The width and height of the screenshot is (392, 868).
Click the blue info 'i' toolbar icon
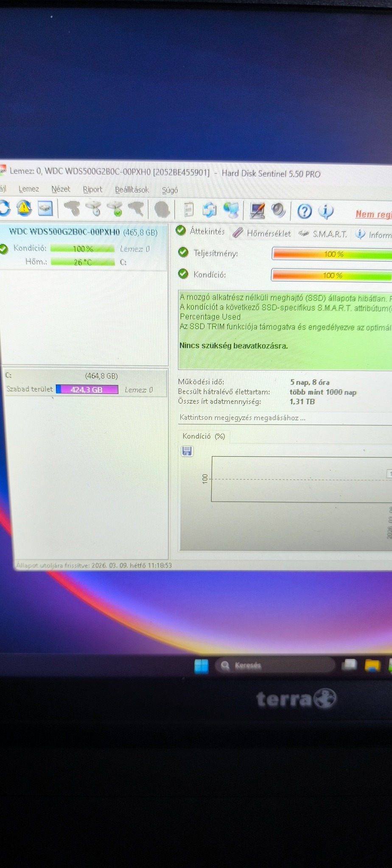(x=325, y=211)
